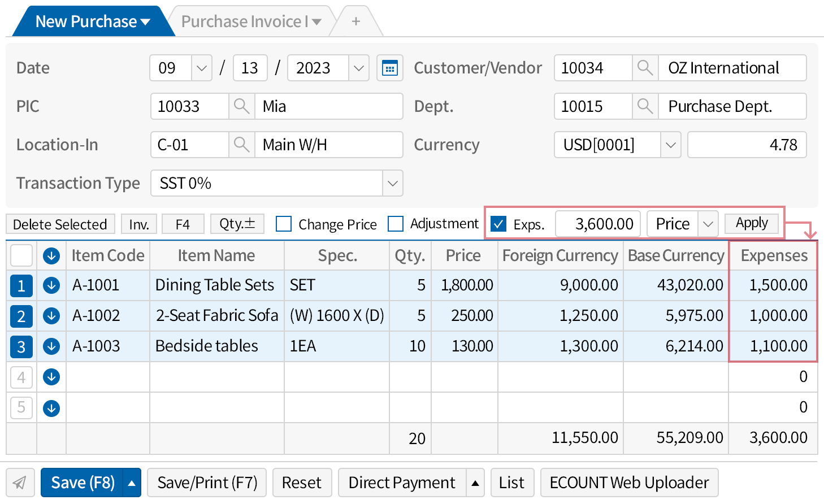Click the expenses amount input showing 3,600.00
The width and height of the screenshot is (824, 504).
(597, 224)
